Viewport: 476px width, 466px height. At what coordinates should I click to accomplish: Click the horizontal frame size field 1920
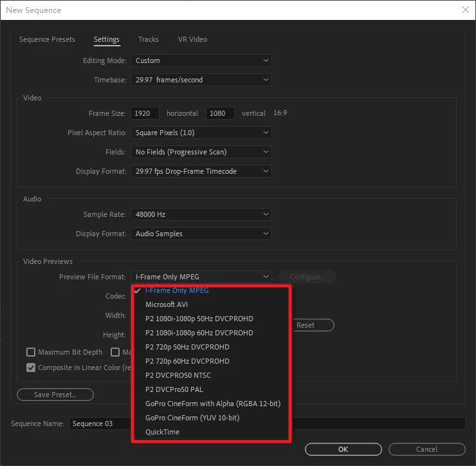145,113
